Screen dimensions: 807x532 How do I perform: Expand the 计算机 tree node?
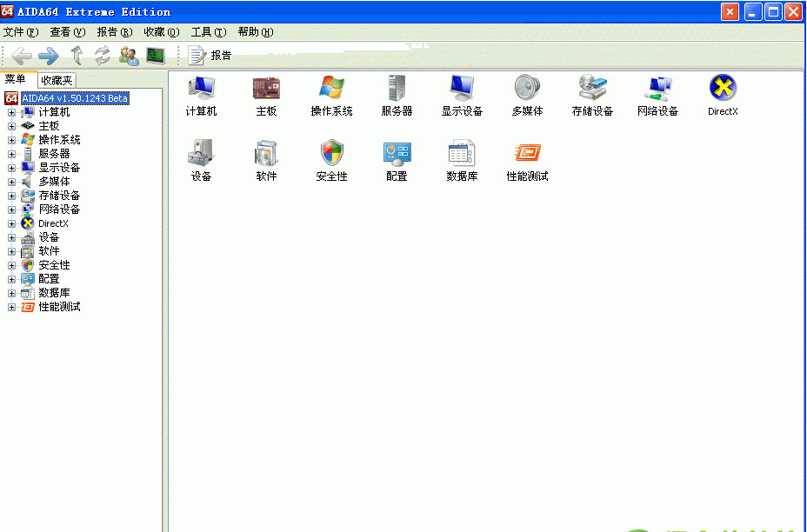point(12,112)
